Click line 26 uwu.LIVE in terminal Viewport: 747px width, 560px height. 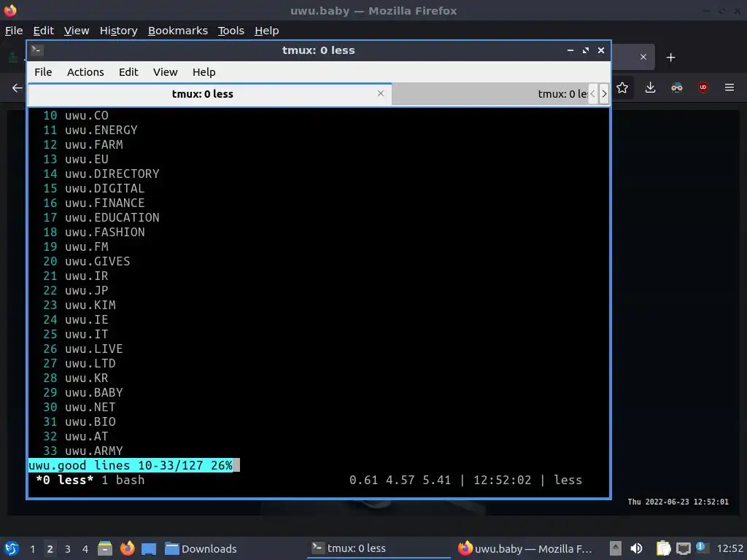(83, 349)
